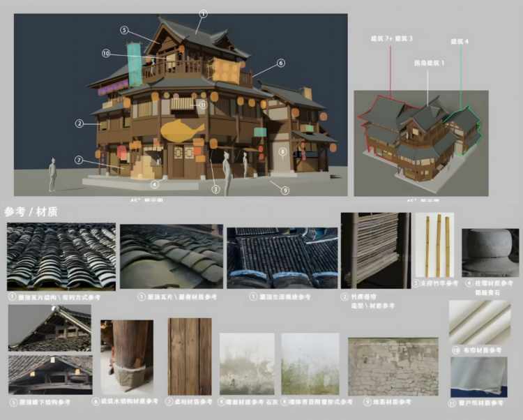Click callout marker 6 beside the balcony
The width and height of the screenshot is (523, 420).
pyautogui.click(x=281, y=63)
